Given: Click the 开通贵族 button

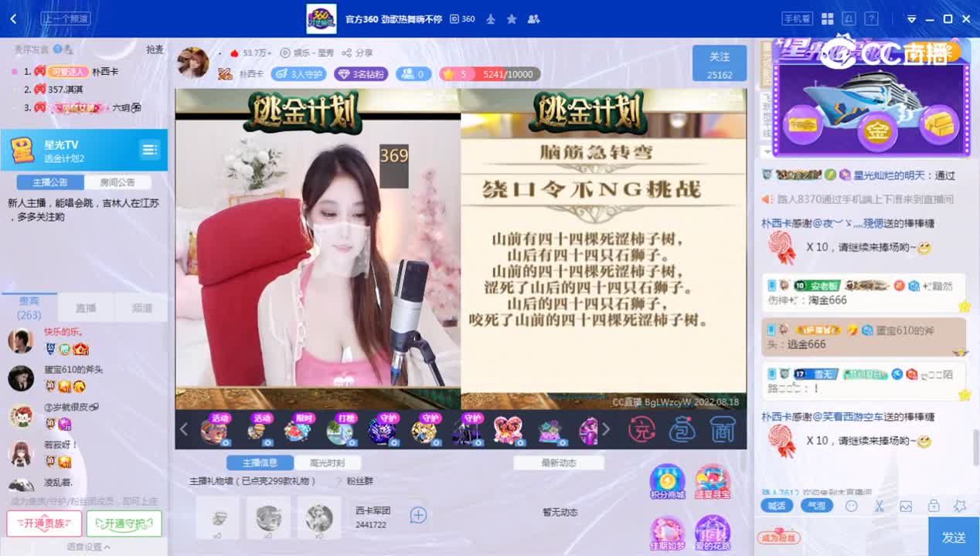Looking at the screenshot, I should click(x=44, y=524).
